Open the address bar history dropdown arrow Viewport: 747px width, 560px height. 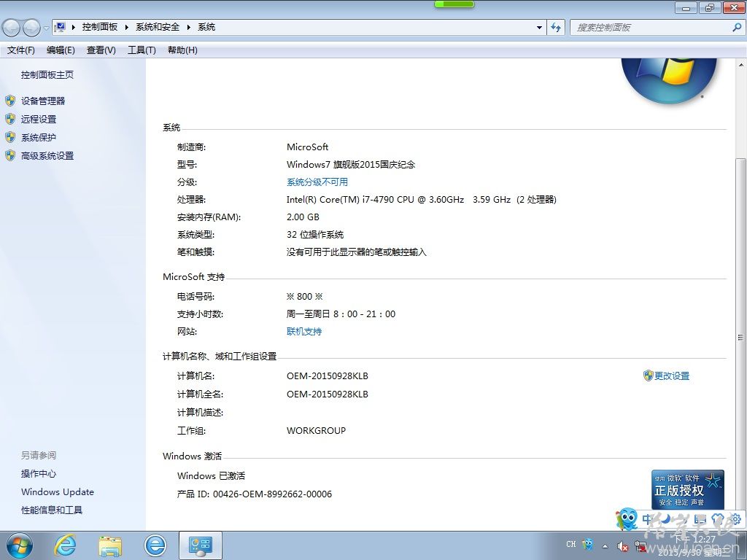539,28
